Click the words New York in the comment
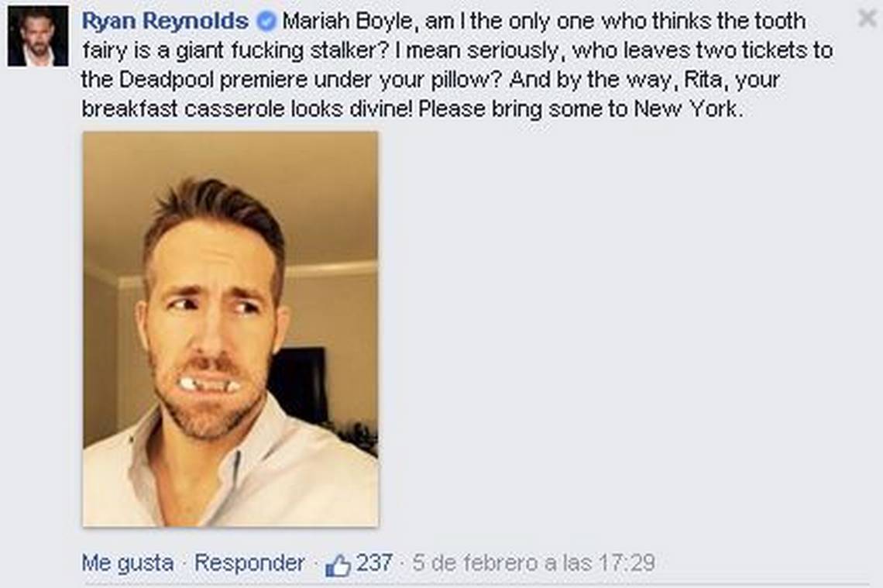 pos(685,108)
